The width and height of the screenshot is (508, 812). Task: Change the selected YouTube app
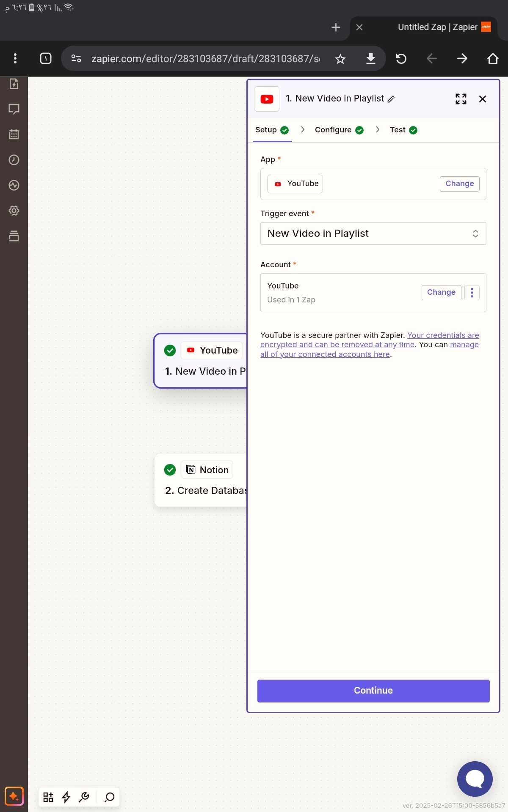point(460,184)
